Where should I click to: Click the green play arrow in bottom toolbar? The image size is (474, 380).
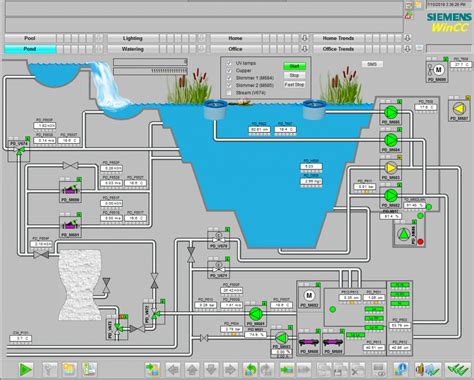(26, 369)
